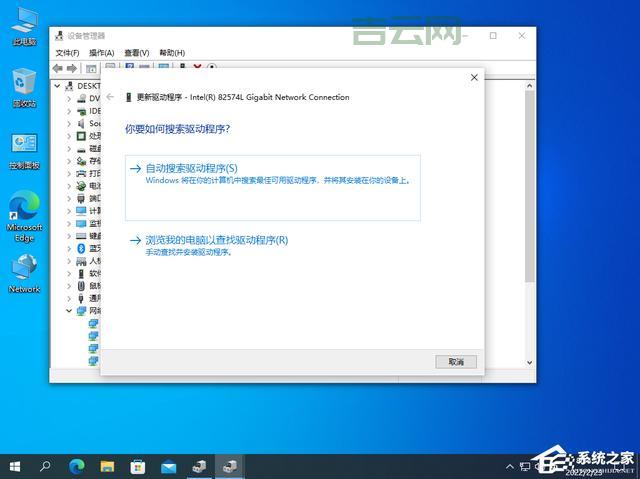
Task: Click the Bluetooth device category icon
Action: click(81, 248)
